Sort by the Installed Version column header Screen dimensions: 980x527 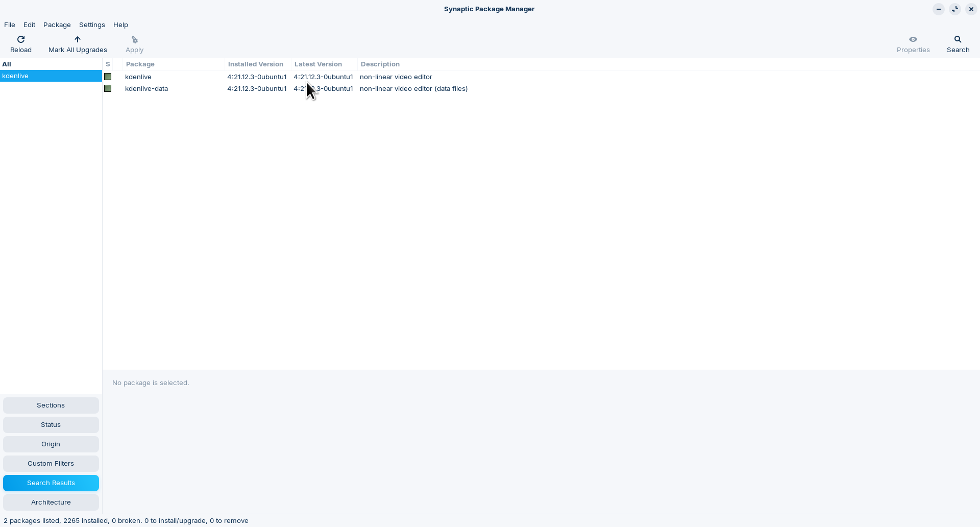[258, 64]
